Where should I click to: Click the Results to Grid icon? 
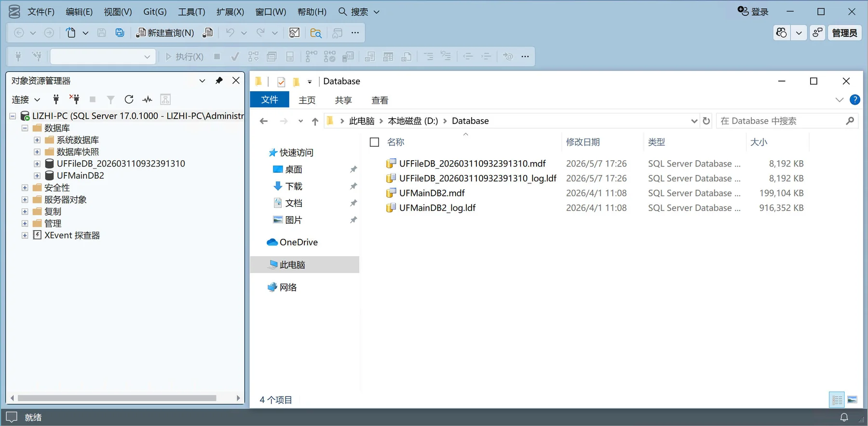coord(388,57)
